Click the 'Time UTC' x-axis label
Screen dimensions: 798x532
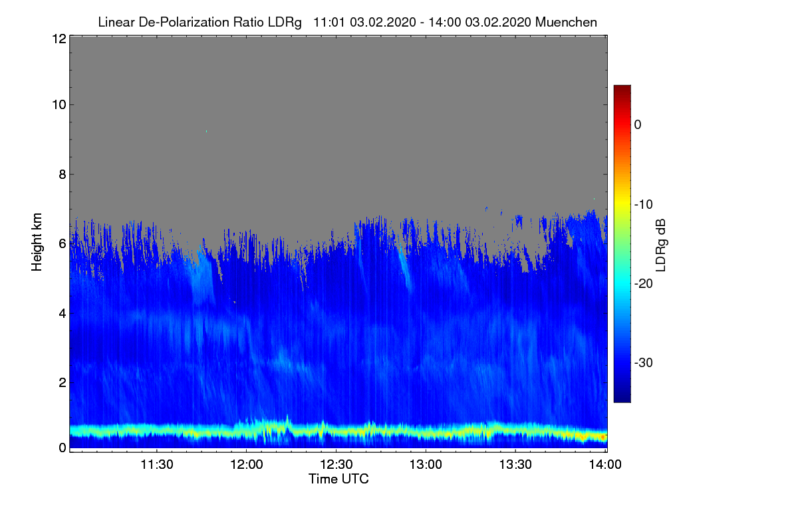pos(338,479)
